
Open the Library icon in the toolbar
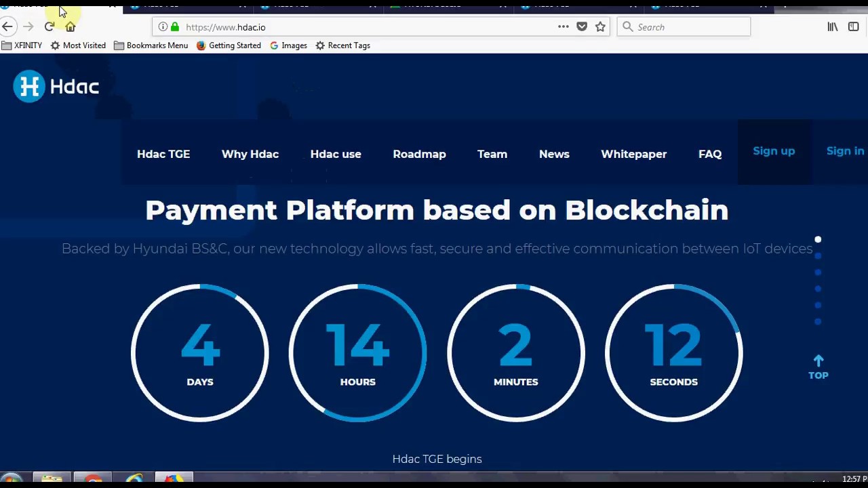coord(833,26)
